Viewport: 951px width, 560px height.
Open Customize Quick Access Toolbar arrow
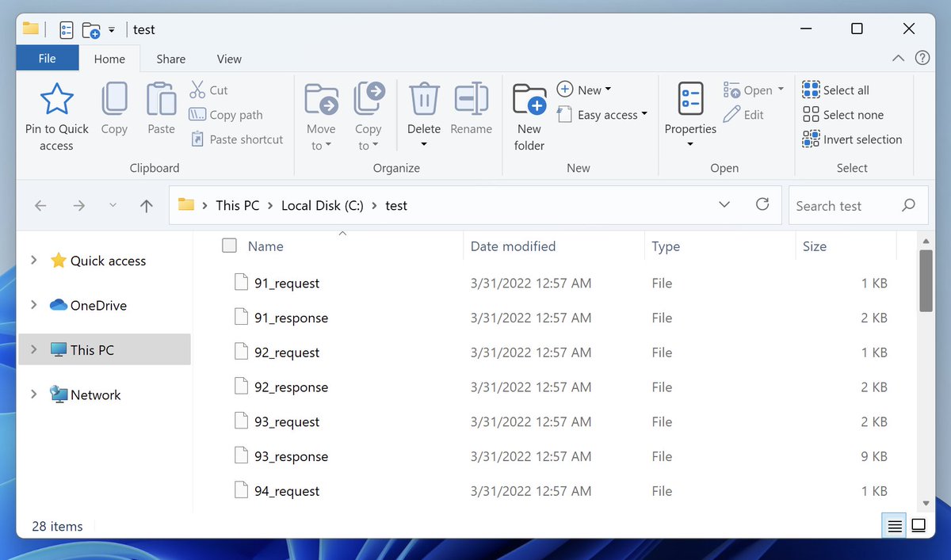click(112, 30)
